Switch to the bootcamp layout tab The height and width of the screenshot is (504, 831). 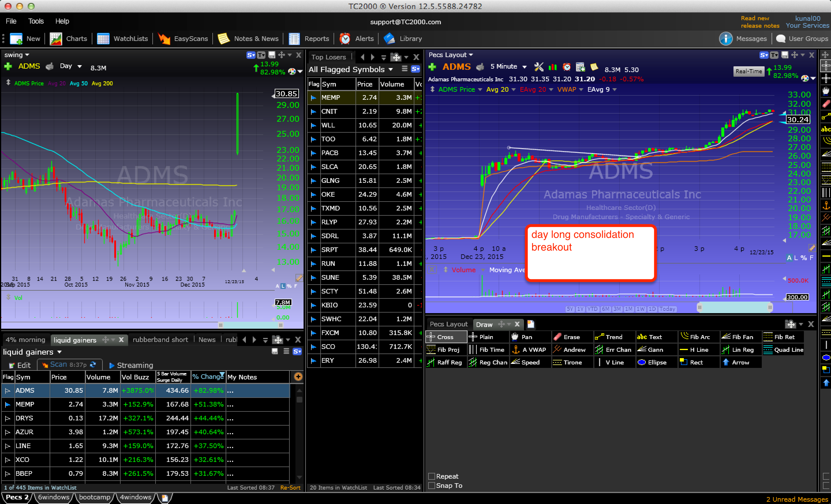click(x=94, y=497)
